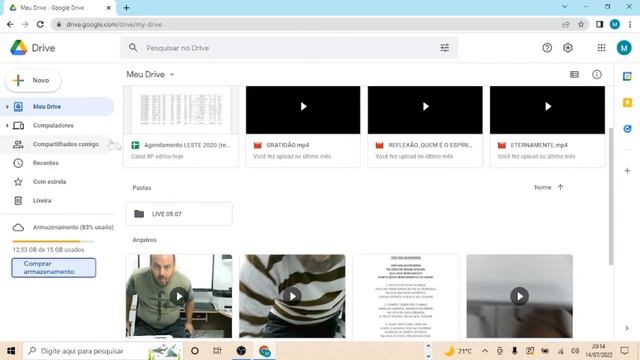Click the address bar URL
The width and height of the screenshot is (640, 360).
(x=114, y=24)
